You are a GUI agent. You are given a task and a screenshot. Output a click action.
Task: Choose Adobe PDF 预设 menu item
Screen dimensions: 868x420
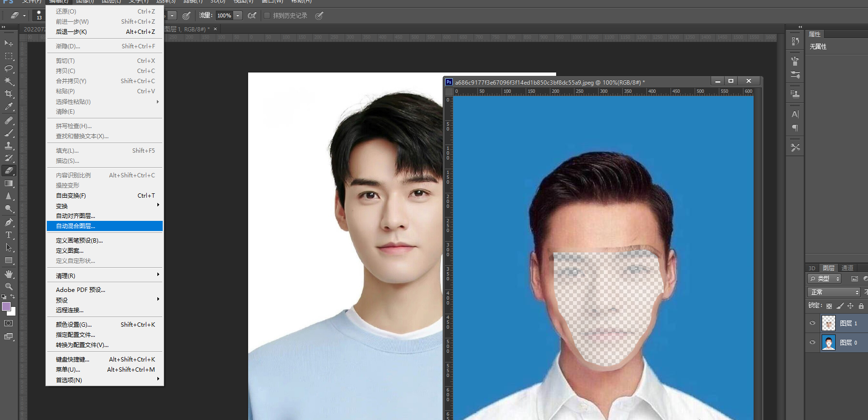(104, 290)
